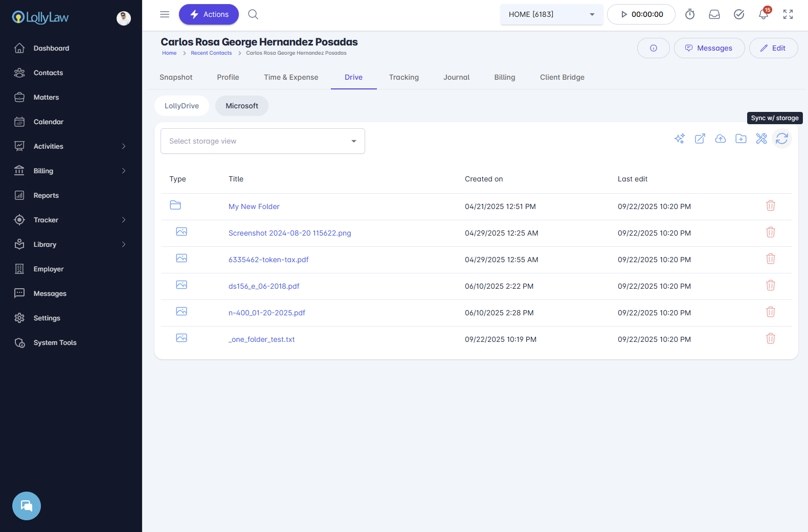808x532 pixels.
Task: Delete Screenshot 2024-08-20 115622.png
Action: pyautogui.click(x=771, y=232)
